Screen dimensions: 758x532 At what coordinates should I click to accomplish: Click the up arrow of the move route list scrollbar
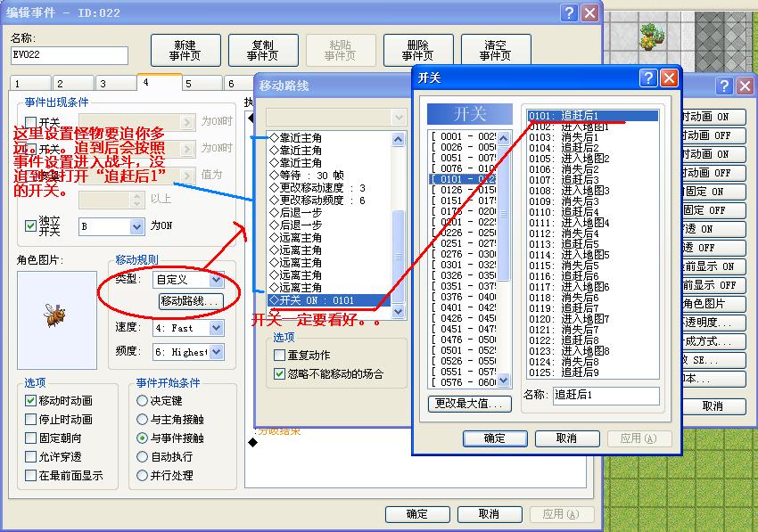(398, 140)
